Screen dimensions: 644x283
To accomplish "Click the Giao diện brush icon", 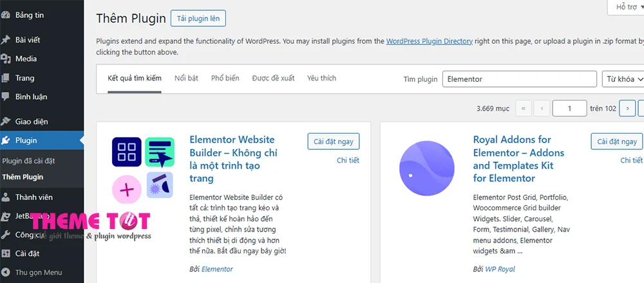I will [5, 122].
